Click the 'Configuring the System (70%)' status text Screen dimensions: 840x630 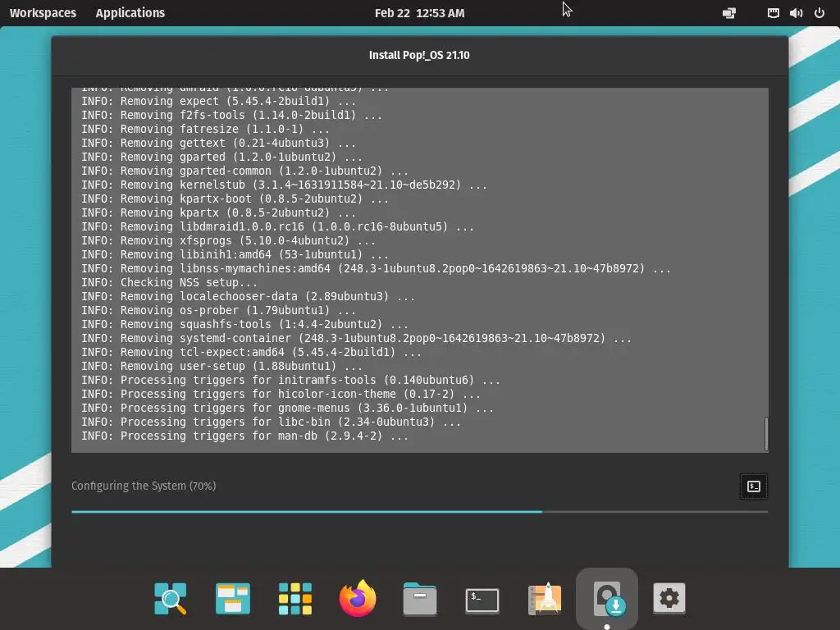pyautogui.click(x=144, y=486)
